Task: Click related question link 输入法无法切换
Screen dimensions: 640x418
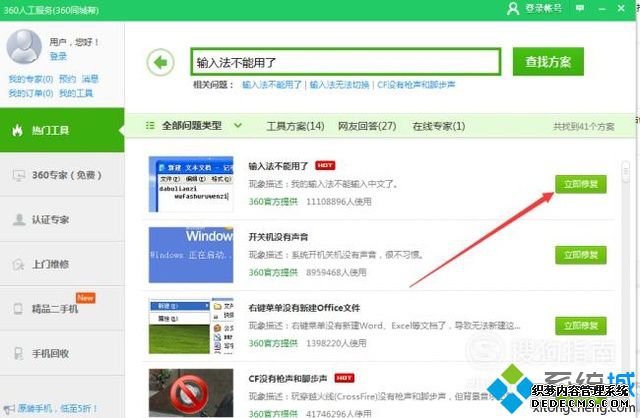Action: (339, 85)
